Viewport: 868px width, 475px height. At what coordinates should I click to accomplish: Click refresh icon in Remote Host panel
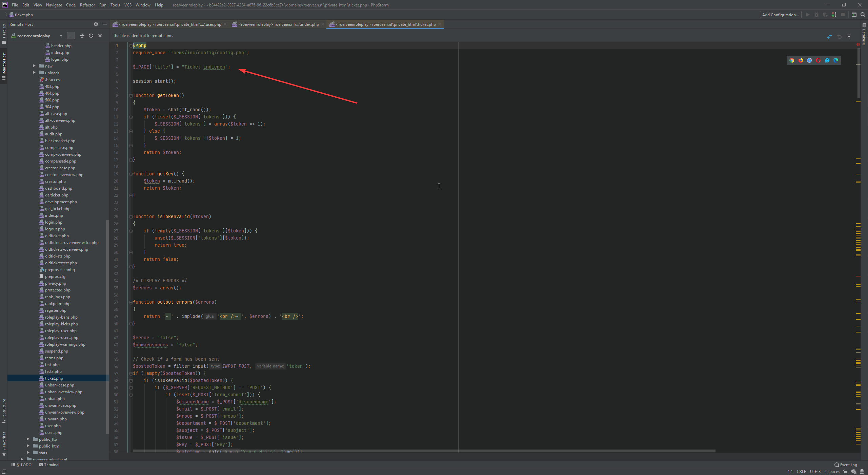point(91,36)
